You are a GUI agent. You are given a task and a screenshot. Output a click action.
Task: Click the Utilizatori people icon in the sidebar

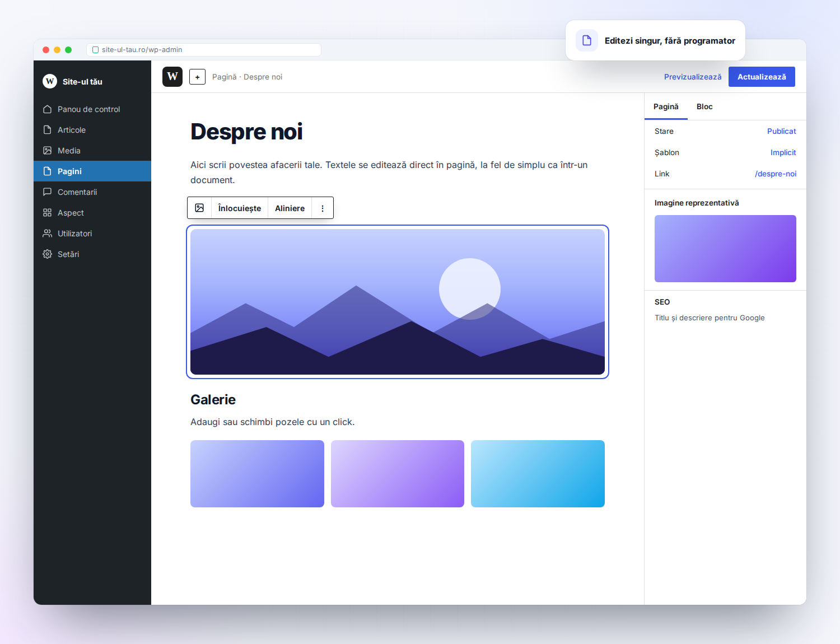(x=48, y=234)
